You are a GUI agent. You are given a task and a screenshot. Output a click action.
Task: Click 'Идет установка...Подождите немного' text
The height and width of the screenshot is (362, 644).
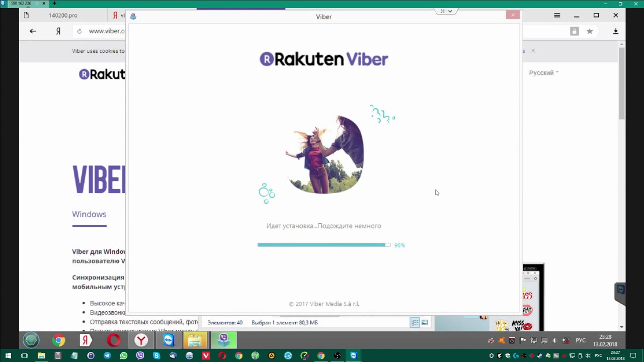(324, 226)
